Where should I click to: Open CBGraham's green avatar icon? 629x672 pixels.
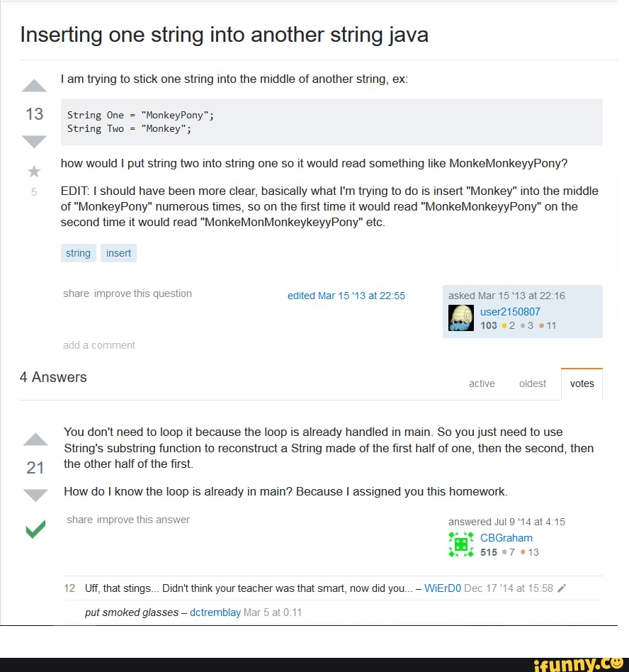pyautogui.click(x=461, y=544)
